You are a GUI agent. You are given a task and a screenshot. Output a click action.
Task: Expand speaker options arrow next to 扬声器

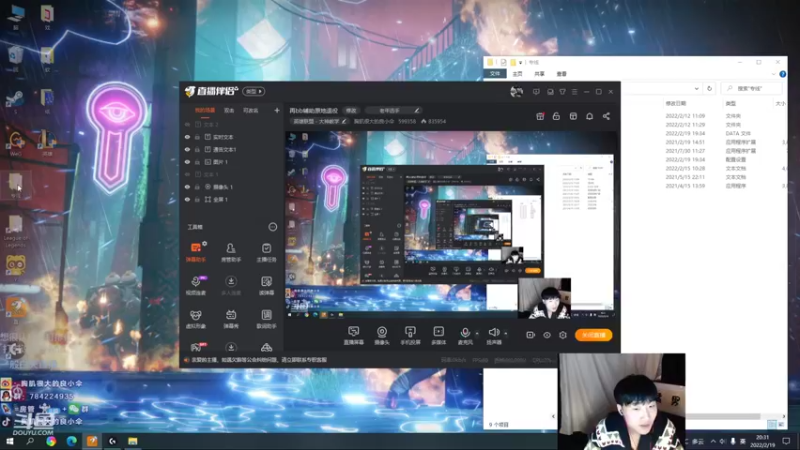[506, 334]
